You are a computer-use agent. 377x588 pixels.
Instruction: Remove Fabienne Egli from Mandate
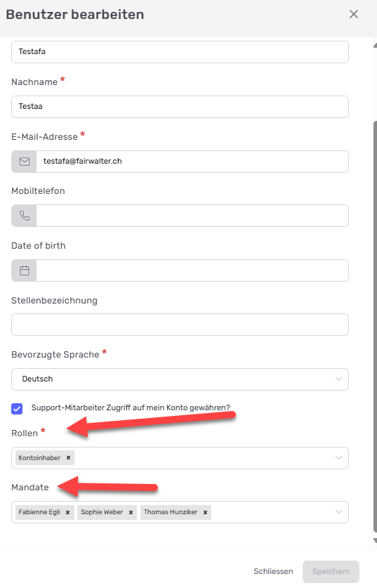(x=67, y=512)
